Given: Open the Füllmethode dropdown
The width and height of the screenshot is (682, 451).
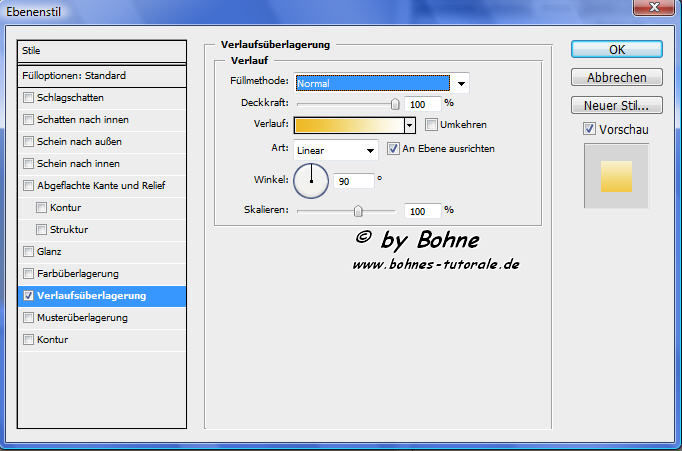Looking at the screenshot, I should point(461,83).
